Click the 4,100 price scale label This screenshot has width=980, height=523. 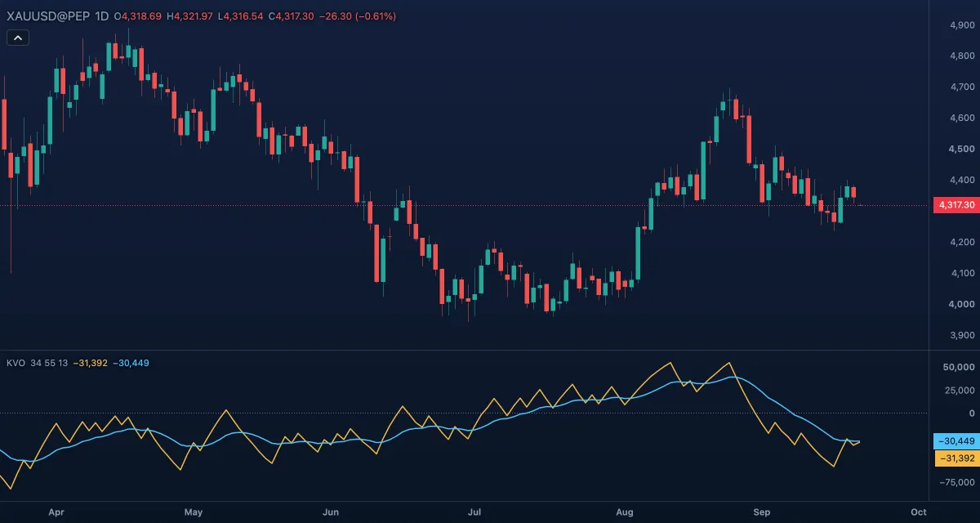962,274
